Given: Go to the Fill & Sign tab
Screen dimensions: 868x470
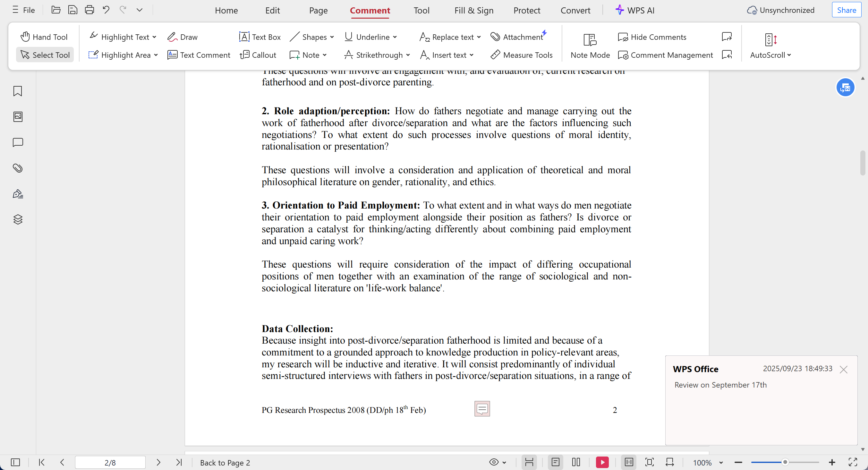Looking at the screenshot, I should click(x=474, y=11).
